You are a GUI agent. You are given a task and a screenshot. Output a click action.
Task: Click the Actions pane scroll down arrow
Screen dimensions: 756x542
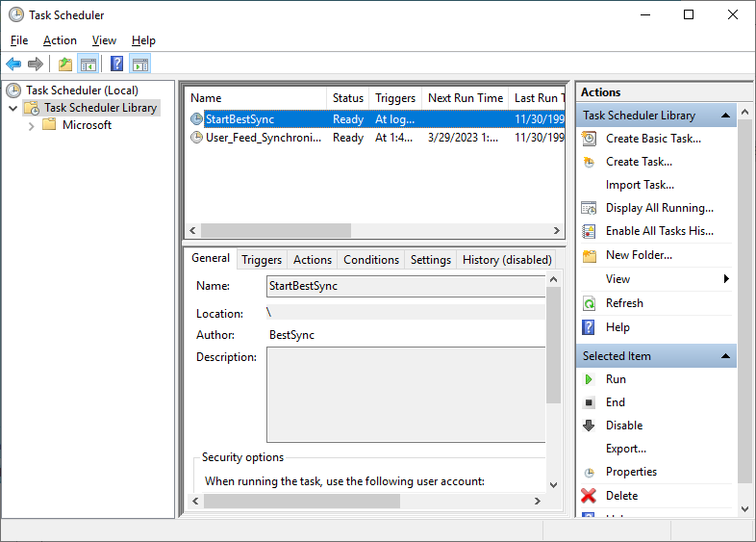tap(744, 508)
